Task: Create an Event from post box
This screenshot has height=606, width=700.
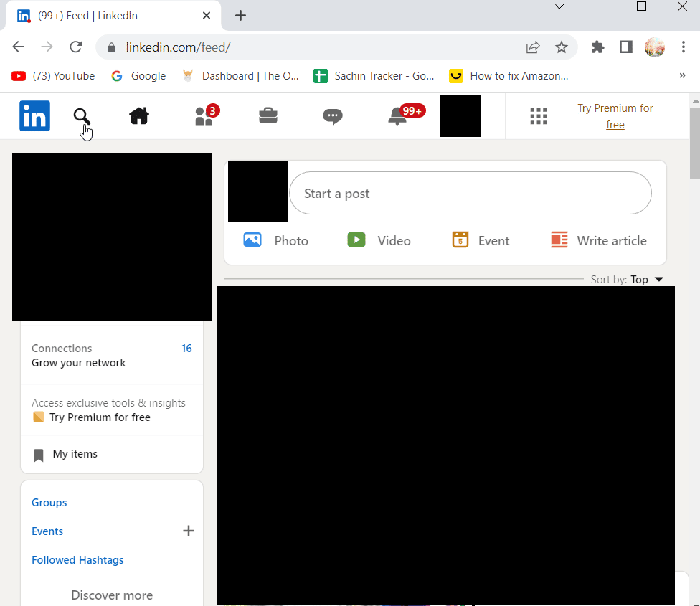Action: coord(481,240)
